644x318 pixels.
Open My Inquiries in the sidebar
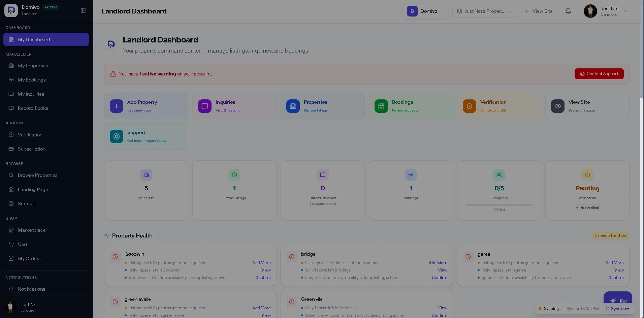[x=46, y=94]
